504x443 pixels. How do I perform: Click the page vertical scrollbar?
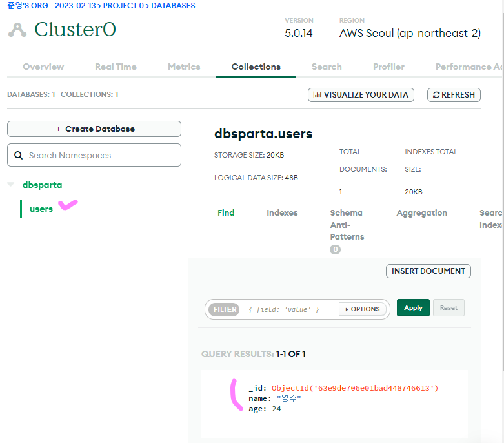[x=503, y=193]
